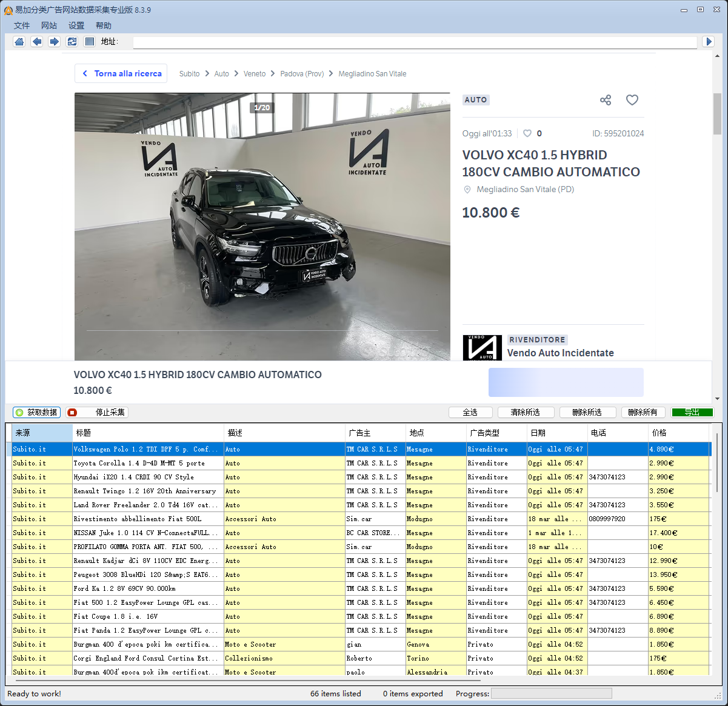This screenshot has width=728, height=706.
Task: Open the Subito breadcrumb link
Action: click(189, 74)
